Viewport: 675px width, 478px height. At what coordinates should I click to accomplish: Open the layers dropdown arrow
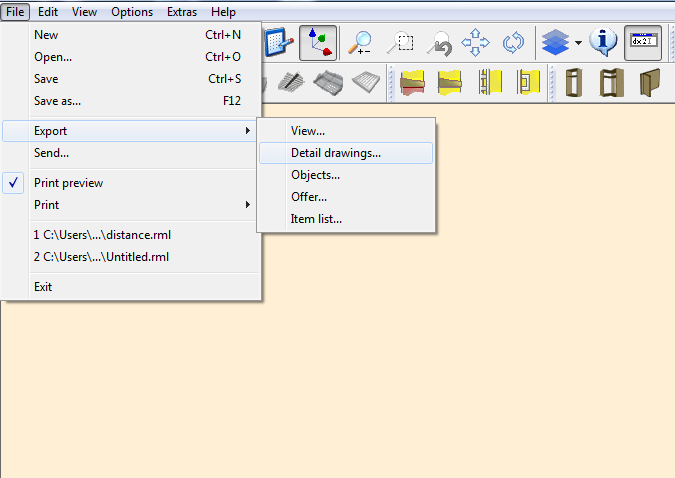click(578, 43)
